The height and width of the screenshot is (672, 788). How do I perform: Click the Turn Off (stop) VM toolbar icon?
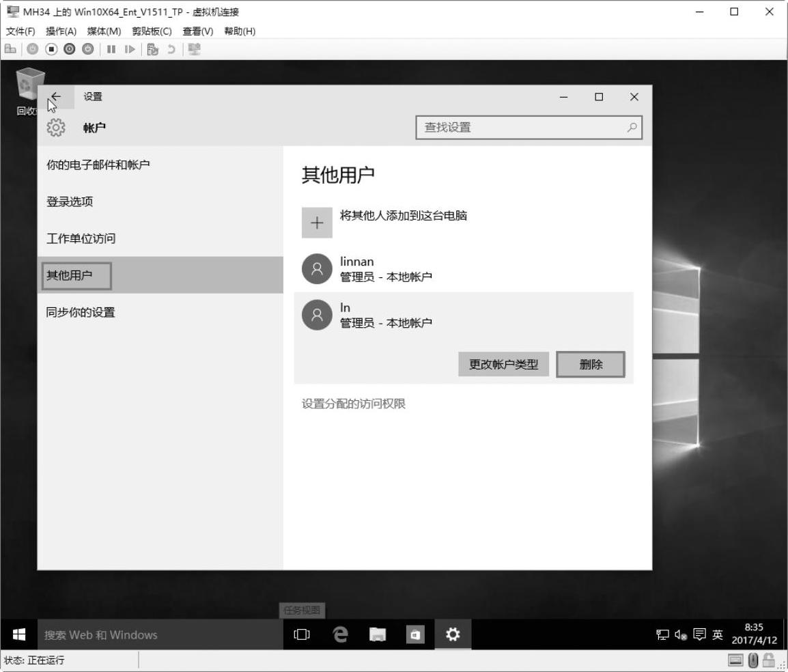tap(51, 49)
